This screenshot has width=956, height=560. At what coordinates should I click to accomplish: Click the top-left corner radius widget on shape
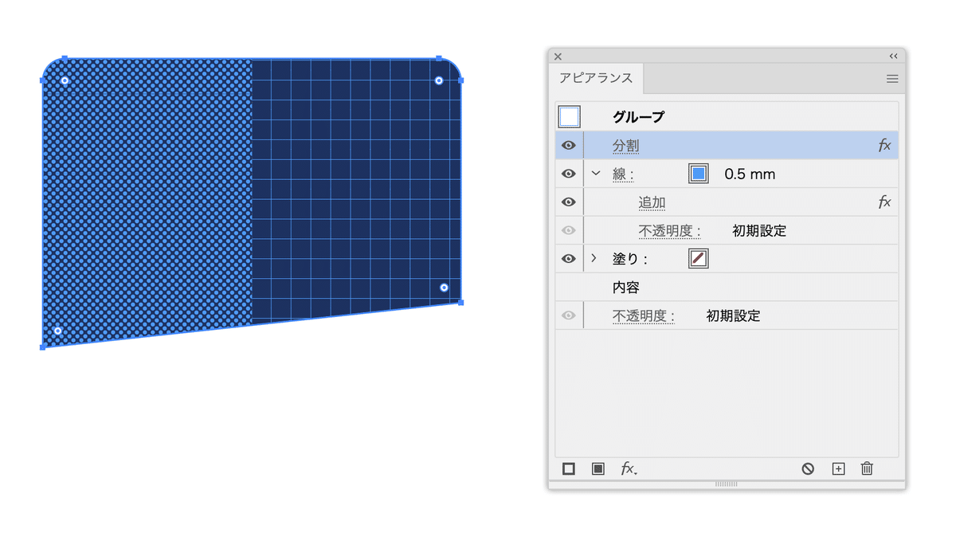[x=65, y=80]
